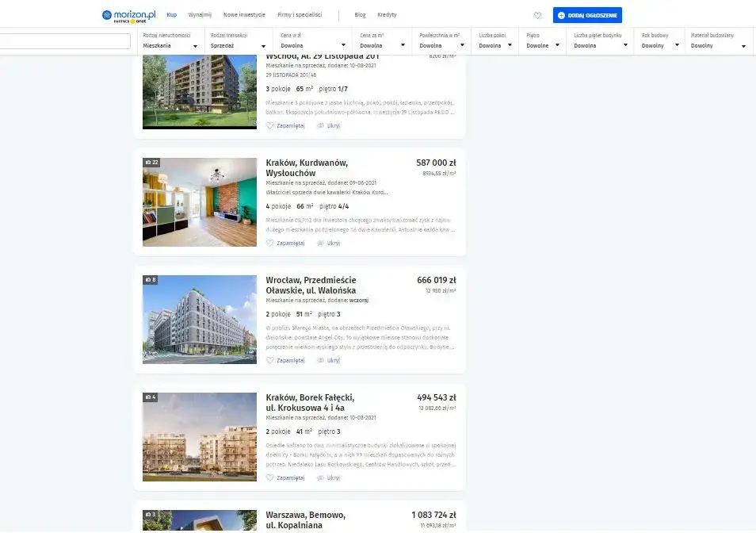The image size is (756, 533).
Task: Open the Wynajmij menu item
Action: pos(200,15)
